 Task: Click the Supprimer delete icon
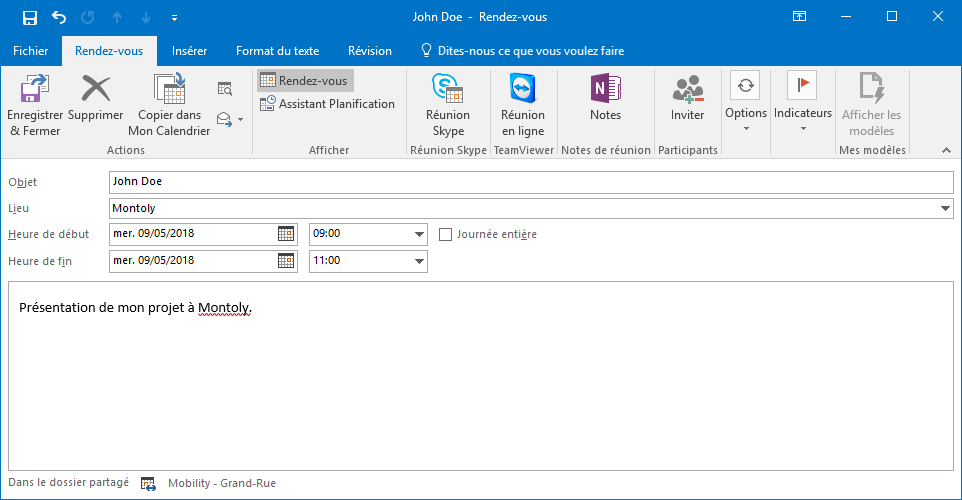click(x=96, y=90)
